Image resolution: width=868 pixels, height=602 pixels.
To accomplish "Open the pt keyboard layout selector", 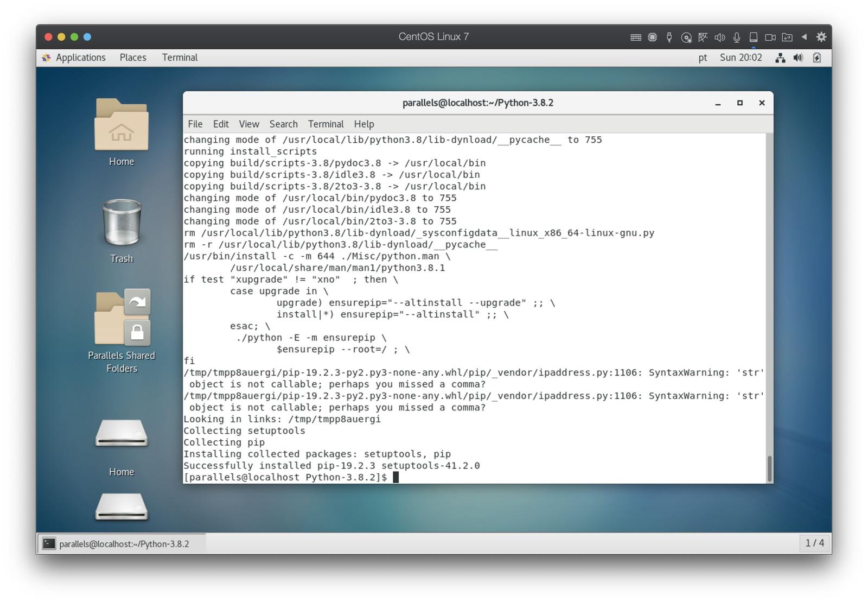I will pos(703,58).
